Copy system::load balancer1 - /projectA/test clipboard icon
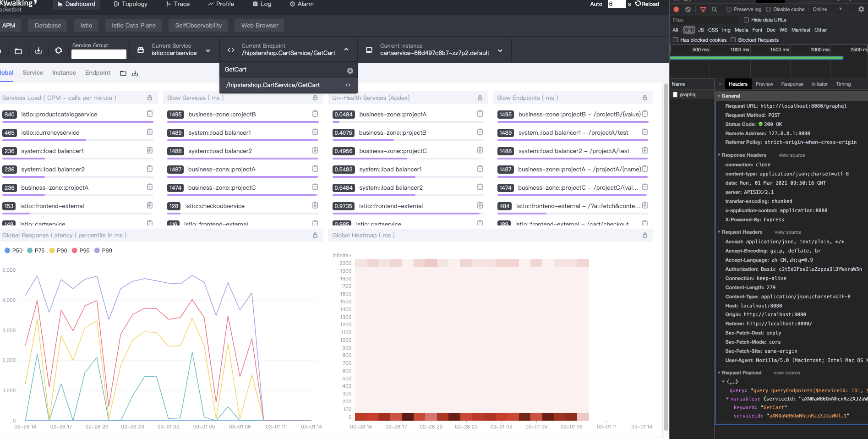This screenshot has width=868, height=439. click(x=645, y=132)
